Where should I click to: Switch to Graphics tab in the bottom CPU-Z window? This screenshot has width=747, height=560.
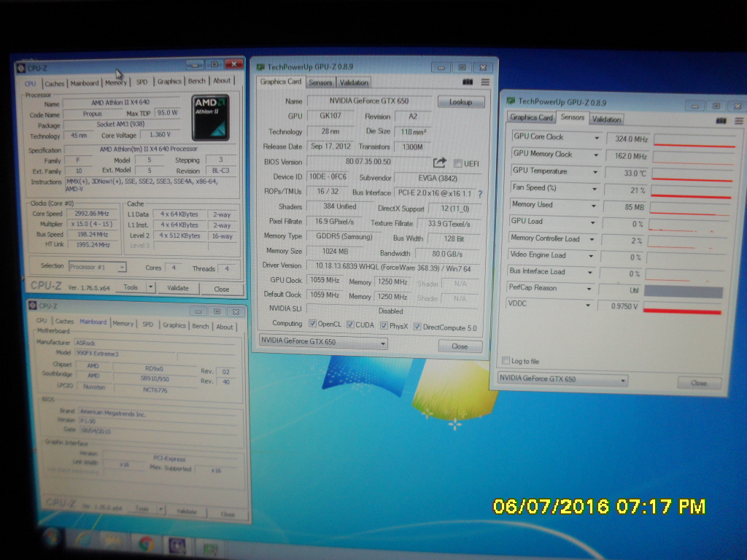click(174, 325)
